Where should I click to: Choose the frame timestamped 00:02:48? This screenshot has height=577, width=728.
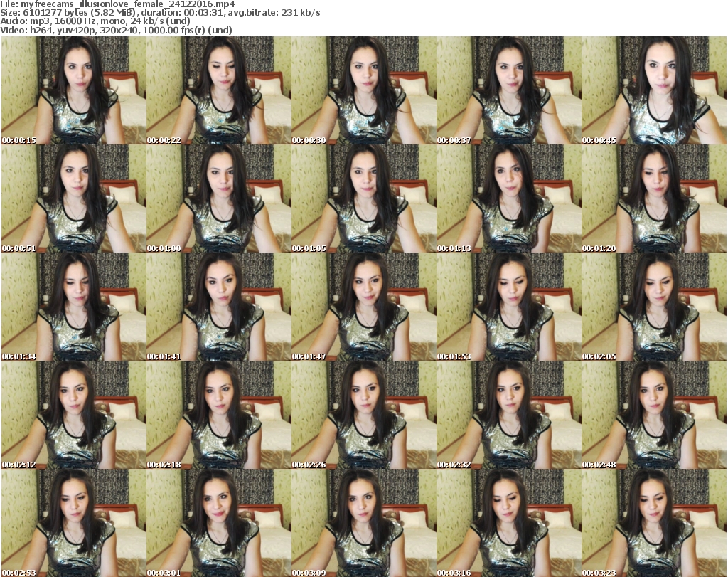pos(654,415)
